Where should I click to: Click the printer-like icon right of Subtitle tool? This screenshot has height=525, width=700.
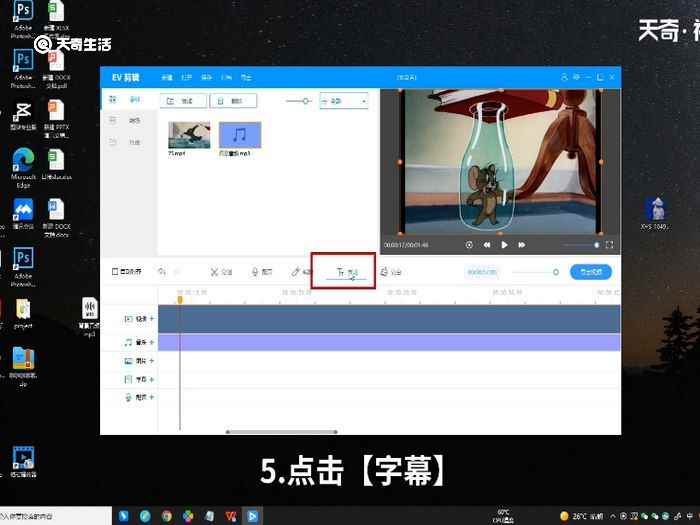391,272
